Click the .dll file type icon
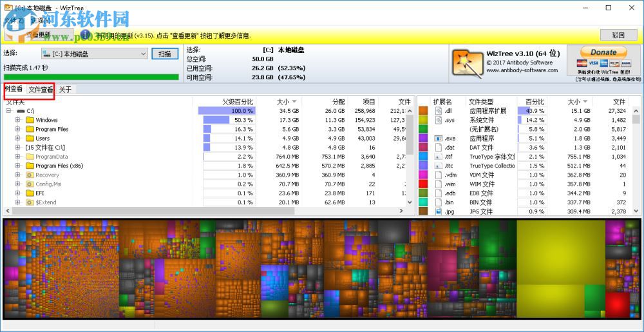The width and height of the screenshot is (644, 332). [438, 111]
